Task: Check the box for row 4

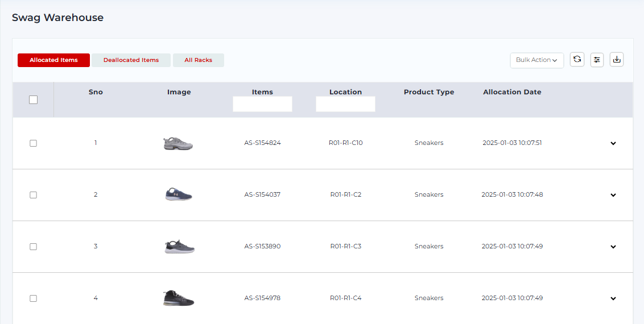Action: [33, 298]
